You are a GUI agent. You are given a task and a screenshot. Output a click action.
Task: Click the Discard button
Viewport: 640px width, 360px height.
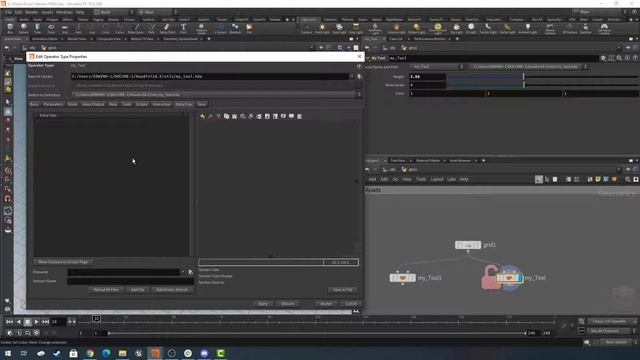(x=288, y=304)
